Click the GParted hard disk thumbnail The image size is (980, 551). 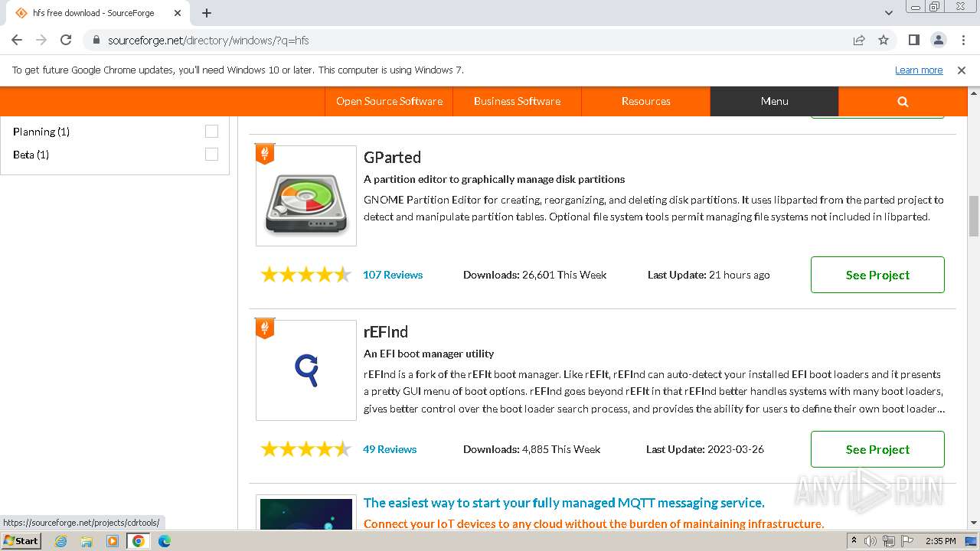pyautogui.click(x=306, y=196)
